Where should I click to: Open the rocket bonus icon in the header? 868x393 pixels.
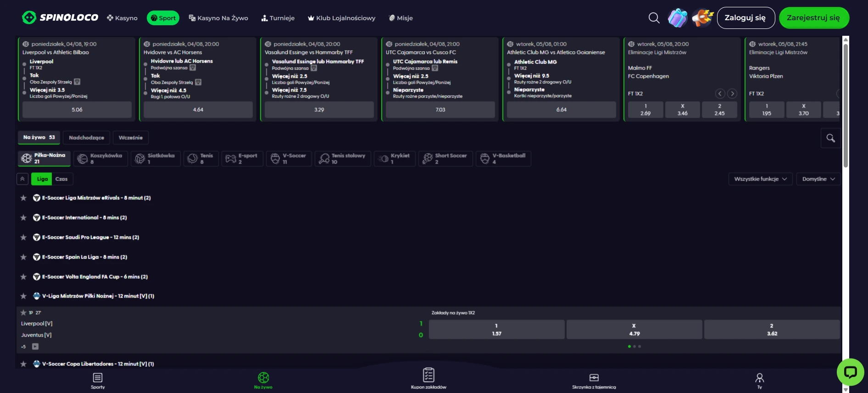tap(702, 18)
